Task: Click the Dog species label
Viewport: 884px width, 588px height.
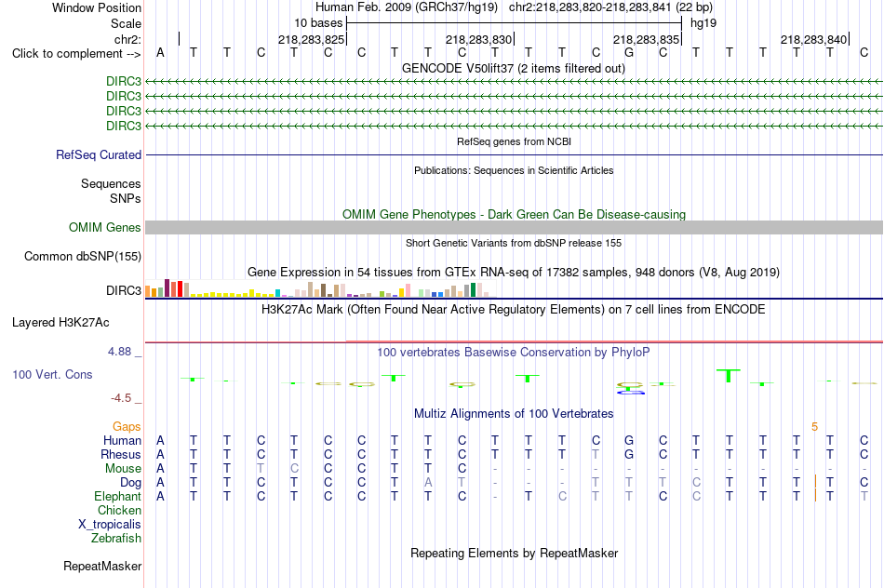Action: 130,483
